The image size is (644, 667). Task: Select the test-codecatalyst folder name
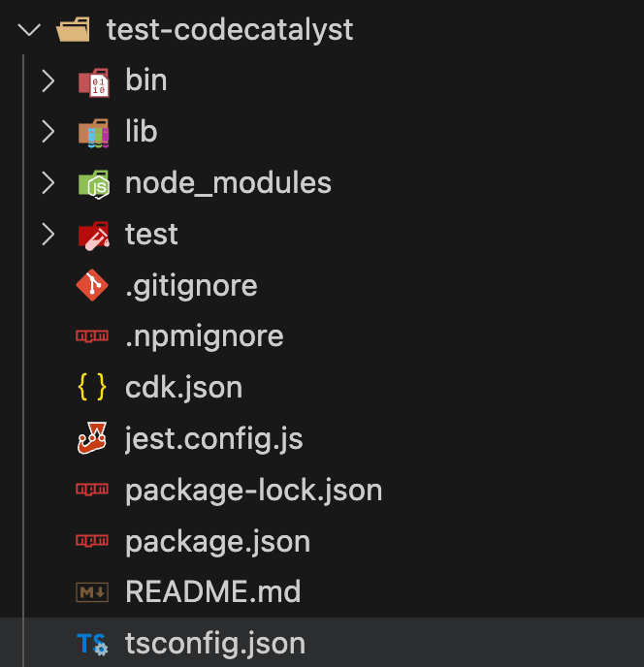tap(230, 30)
